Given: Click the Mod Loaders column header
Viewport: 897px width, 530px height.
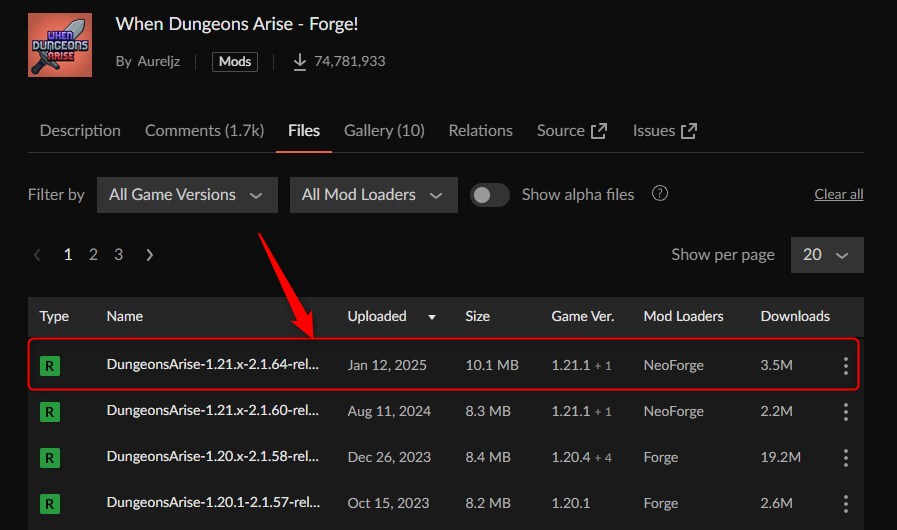Looking at the screenshot, I should pyautogui.click(x=684, y=317).
